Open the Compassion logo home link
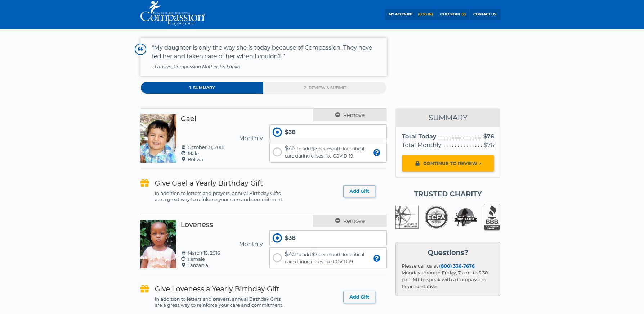 click(173, 13)
